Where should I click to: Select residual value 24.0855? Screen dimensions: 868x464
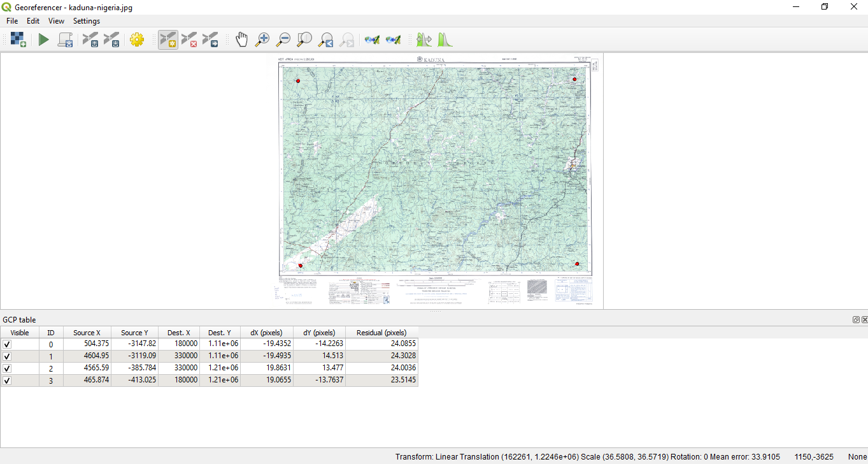click(381, 344)
